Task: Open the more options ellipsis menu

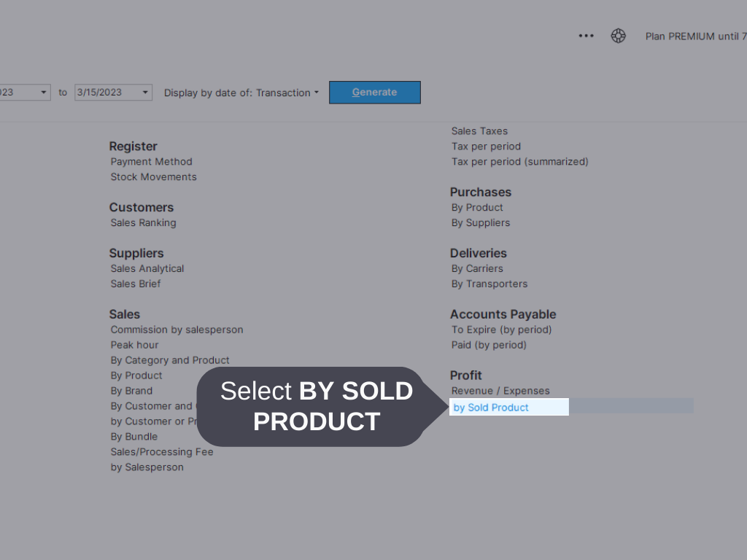Action: coord(586,35)
